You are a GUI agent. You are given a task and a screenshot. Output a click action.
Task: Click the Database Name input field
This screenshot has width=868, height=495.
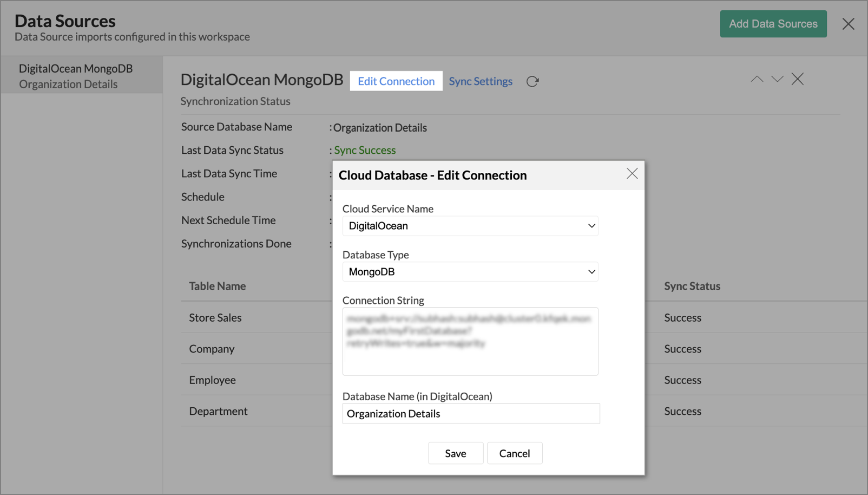click(471, 414)
